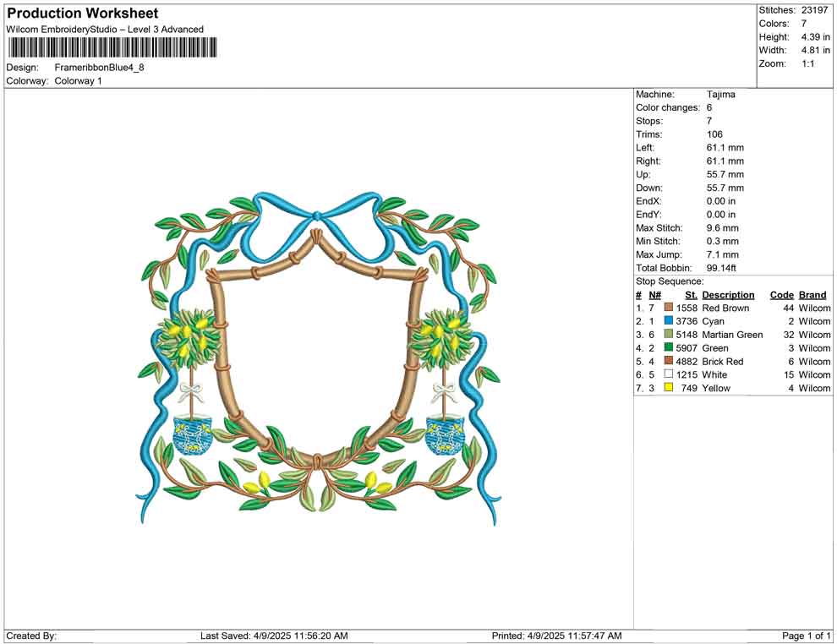
Task: Click the Description column header
Action: 728,295
